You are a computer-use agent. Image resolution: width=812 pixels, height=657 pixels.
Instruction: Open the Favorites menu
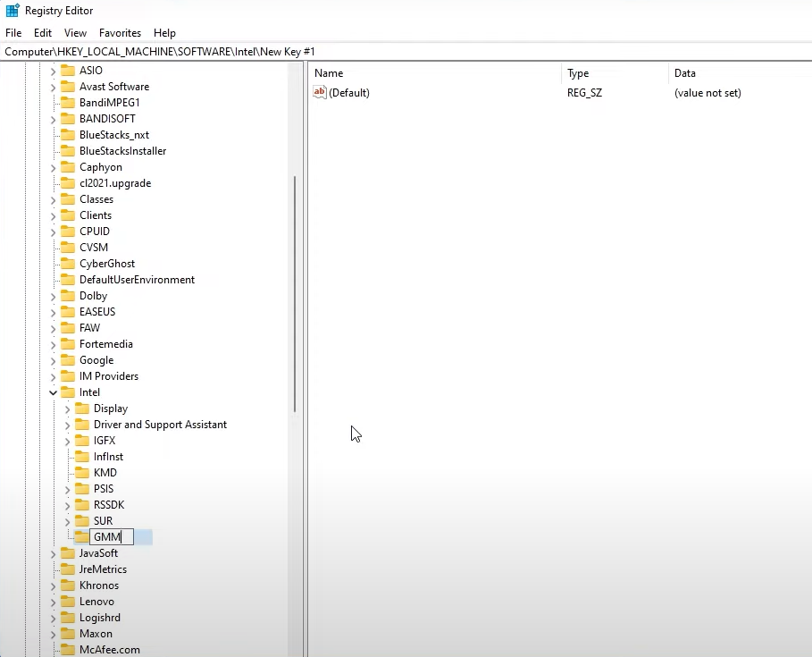click(x=120, y=33)
